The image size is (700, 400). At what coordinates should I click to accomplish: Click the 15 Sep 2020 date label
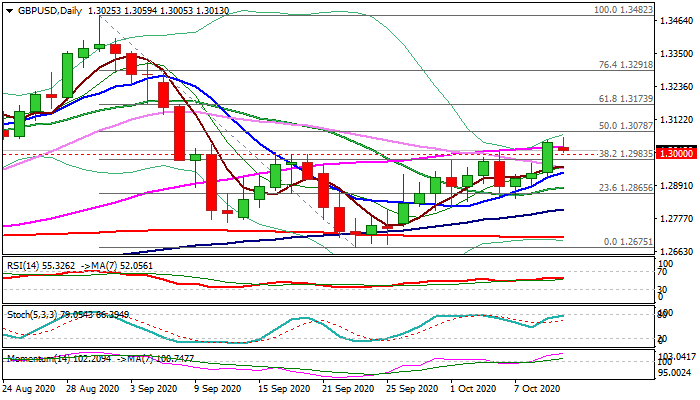285,389
